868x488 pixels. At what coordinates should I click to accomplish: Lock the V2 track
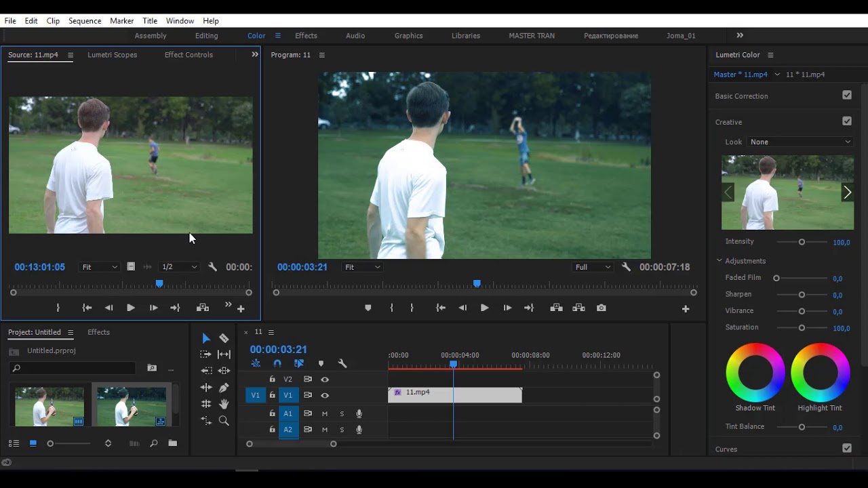coord(272,380)
